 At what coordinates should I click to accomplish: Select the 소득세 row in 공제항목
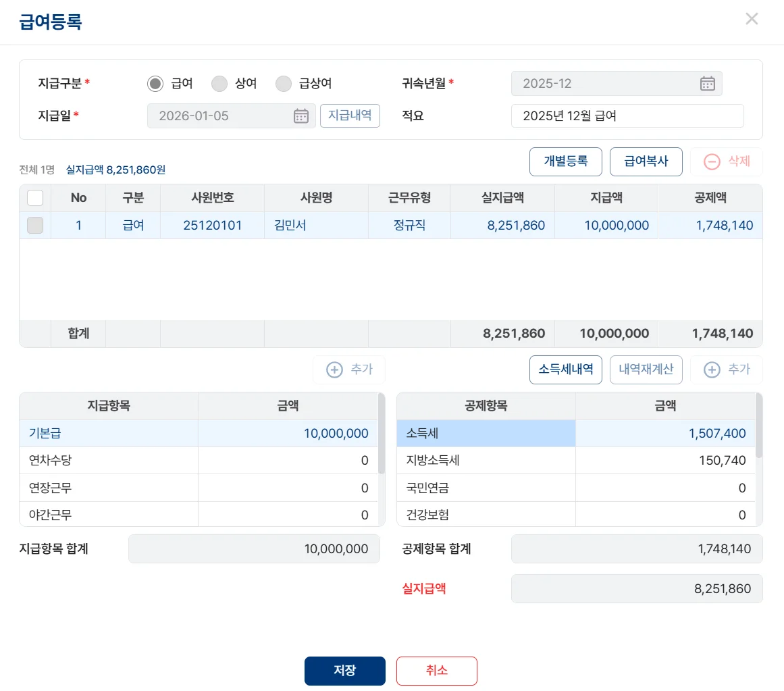click(486, 434)
